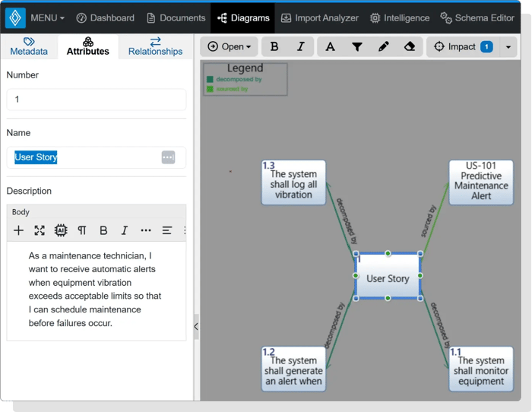Click the dark green 'decomposed by' legend swatch
The width and height of the screenshot is (532, 412).
pos(210,79)
